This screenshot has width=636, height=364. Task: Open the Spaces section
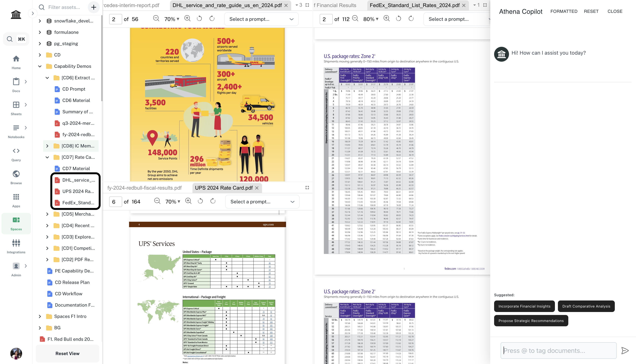(x=16, y=223)
